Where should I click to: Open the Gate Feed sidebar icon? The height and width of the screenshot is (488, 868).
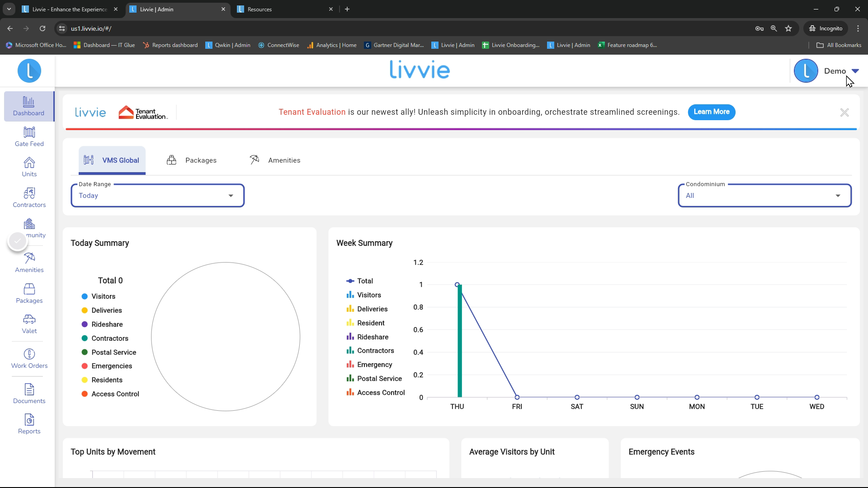(x=29, y=137)
